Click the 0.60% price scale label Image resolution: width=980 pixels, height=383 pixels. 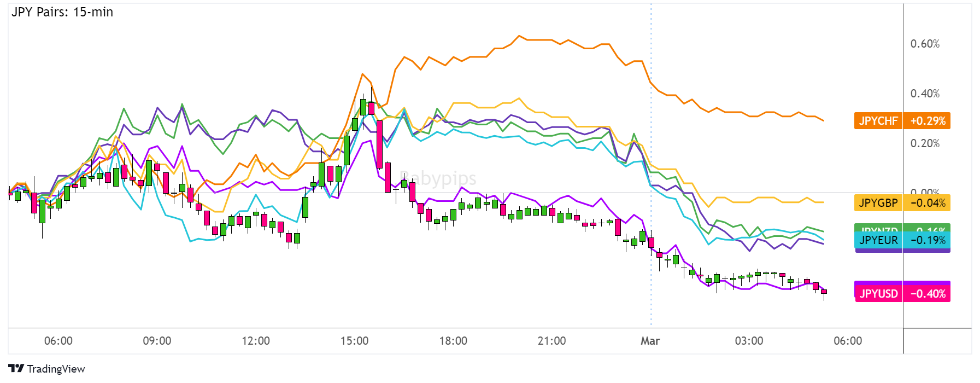coord(925,44)
